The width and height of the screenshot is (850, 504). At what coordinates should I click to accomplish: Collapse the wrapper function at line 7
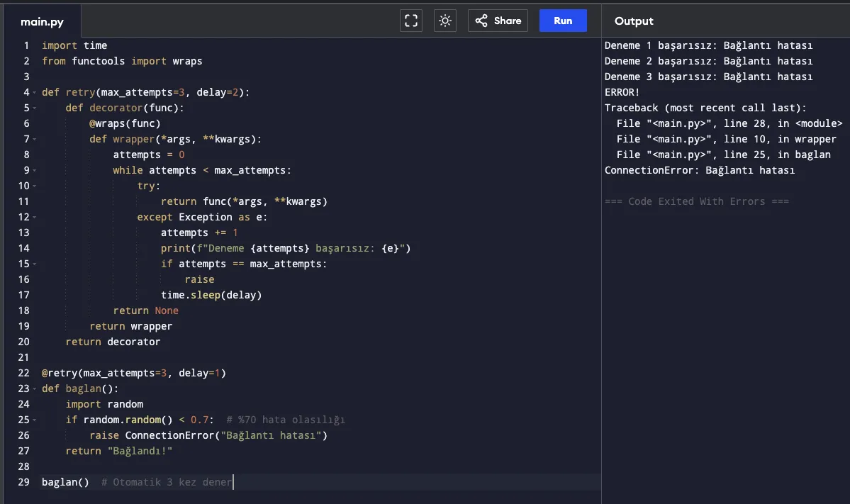tap(34, 139)
